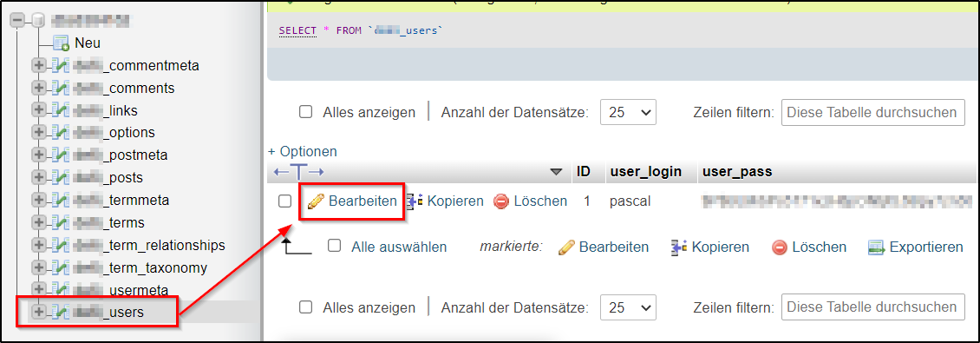Click the blurred user_pass hash cell
The height and width of the screenshot is (343, 980).
point(836,201)
